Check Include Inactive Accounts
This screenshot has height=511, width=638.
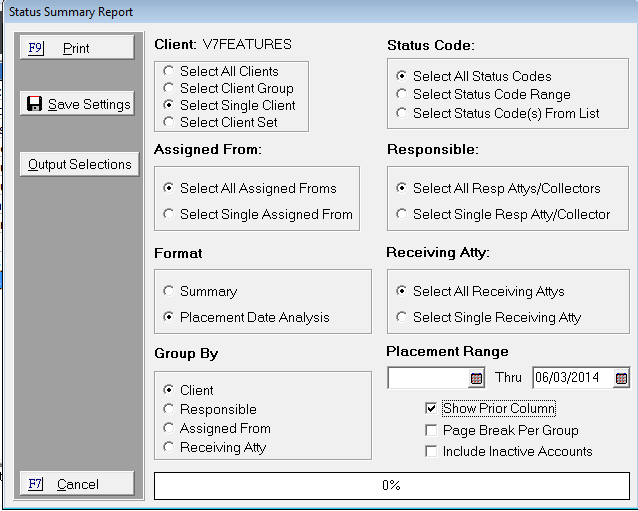click(x=431, y=451)
